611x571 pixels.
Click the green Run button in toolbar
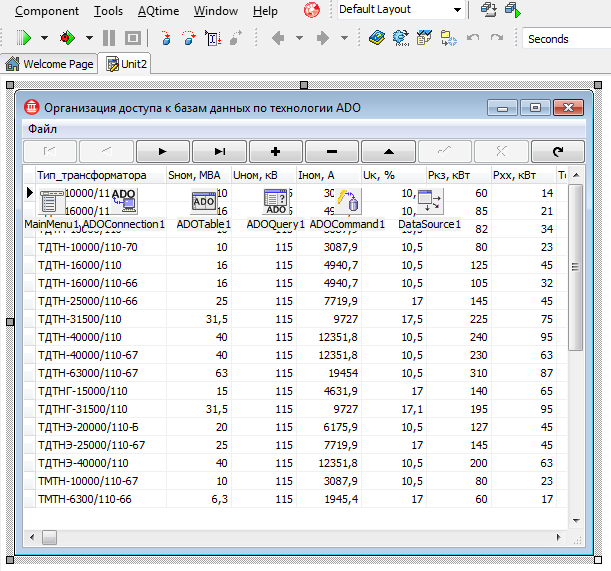tap(26, 39)
